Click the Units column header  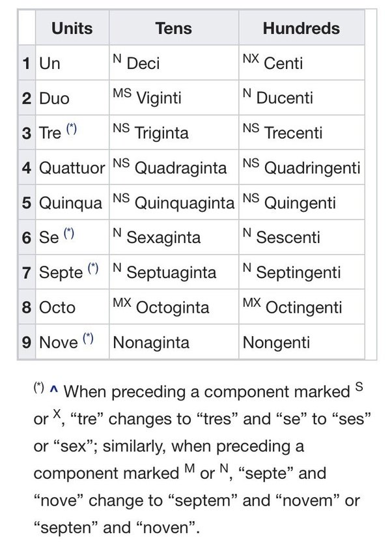click(72, 28)
